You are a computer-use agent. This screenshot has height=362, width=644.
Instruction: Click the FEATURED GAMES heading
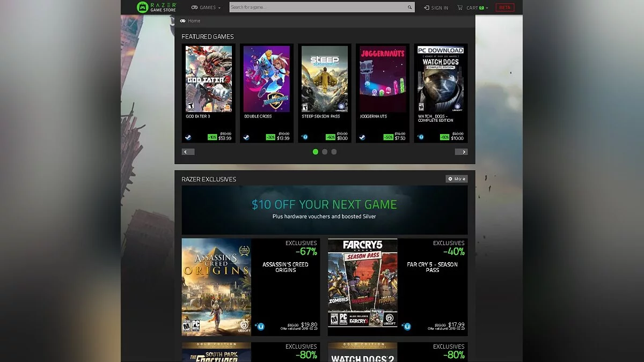tap(208, 36)
